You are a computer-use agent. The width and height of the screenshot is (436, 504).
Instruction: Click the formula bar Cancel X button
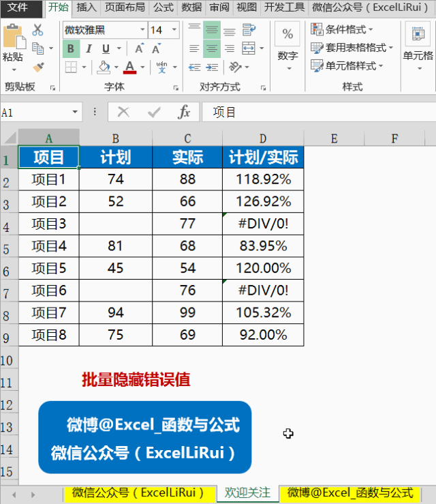point(123,112)
